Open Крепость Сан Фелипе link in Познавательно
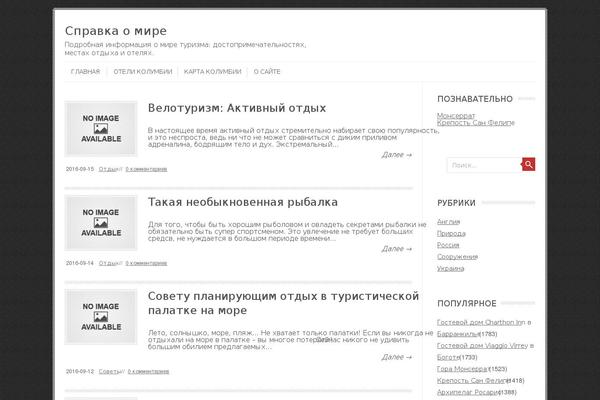This screenshot has width=600, height=400. click(476, 122)
